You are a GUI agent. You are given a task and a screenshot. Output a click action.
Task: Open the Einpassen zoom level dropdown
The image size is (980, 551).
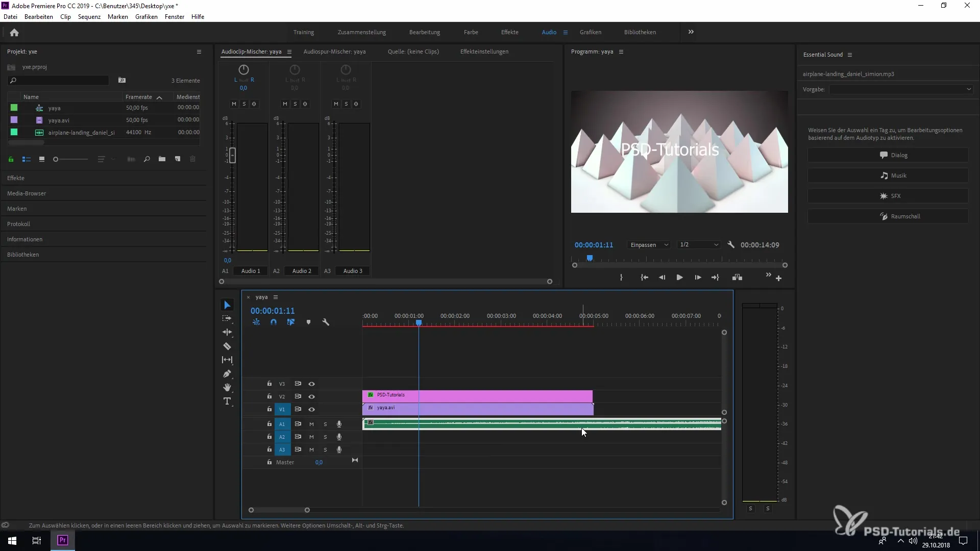(x=649, y=245)
